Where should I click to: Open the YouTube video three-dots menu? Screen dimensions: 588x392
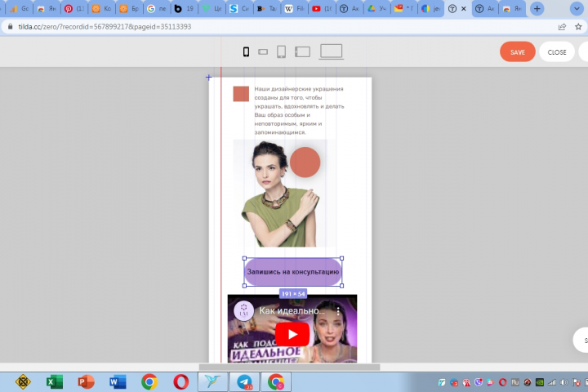(338, 311)
